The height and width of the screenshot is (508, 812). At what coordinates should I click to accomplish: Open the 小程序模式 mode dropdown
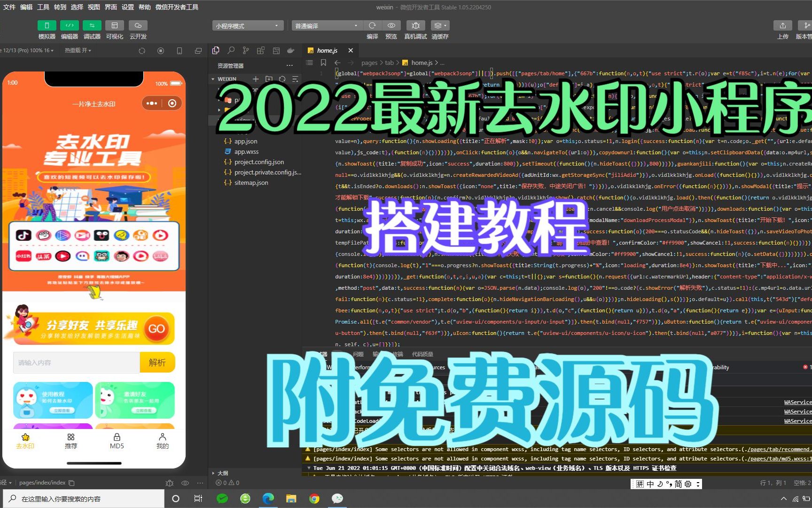[x=248, y=26]
